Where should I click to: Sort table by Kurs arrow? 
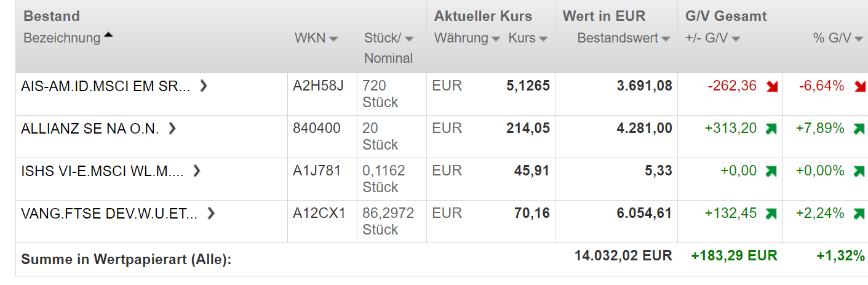[x=543, y=39]
